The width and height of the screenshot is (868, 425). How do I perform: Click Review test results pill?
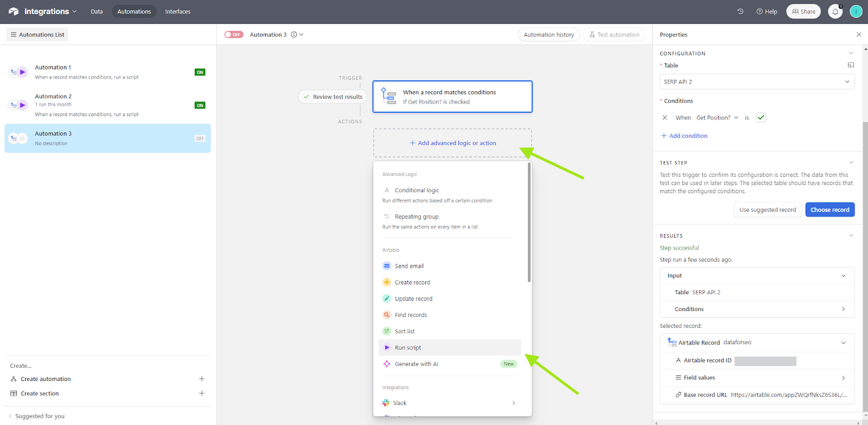click(333, 97)
